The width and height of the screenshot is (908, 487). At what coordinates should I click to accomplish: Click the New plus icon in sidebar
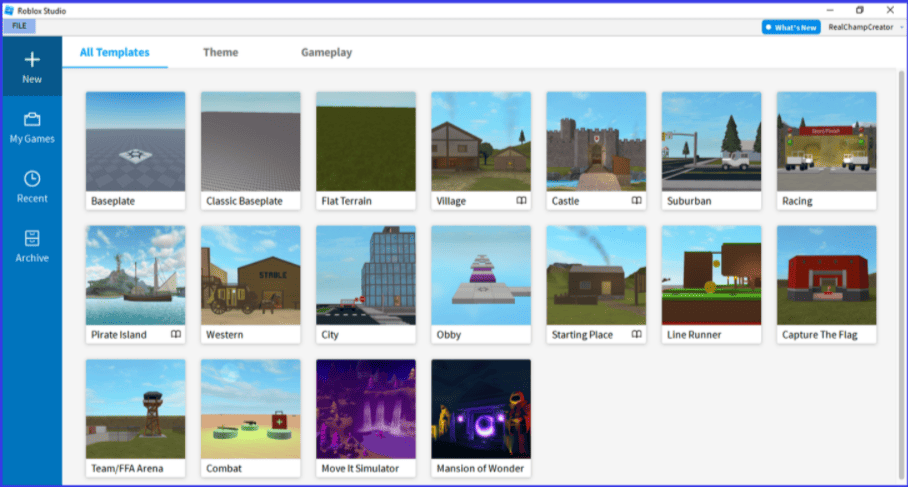click(x=32, y=60)
